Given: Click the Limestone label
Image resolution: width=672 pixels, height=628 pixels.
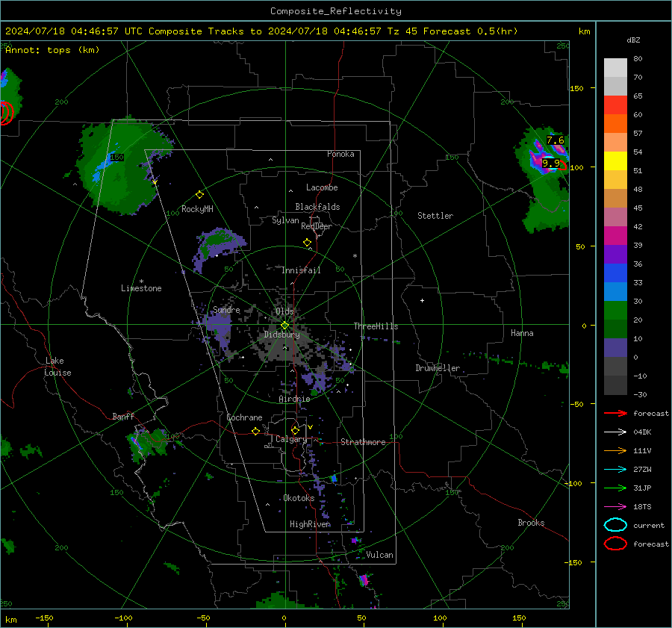Looking at the screenshot, I should pos(141,288).
